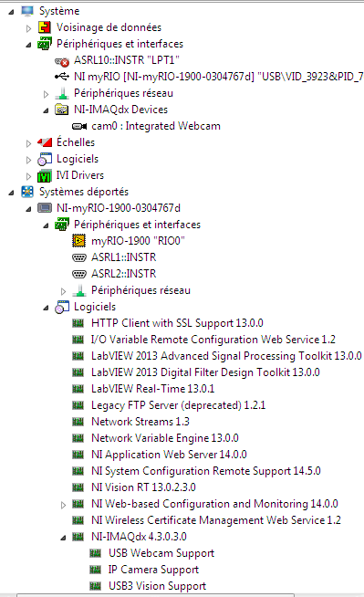Collapse the Système root node

pos(12,12)
